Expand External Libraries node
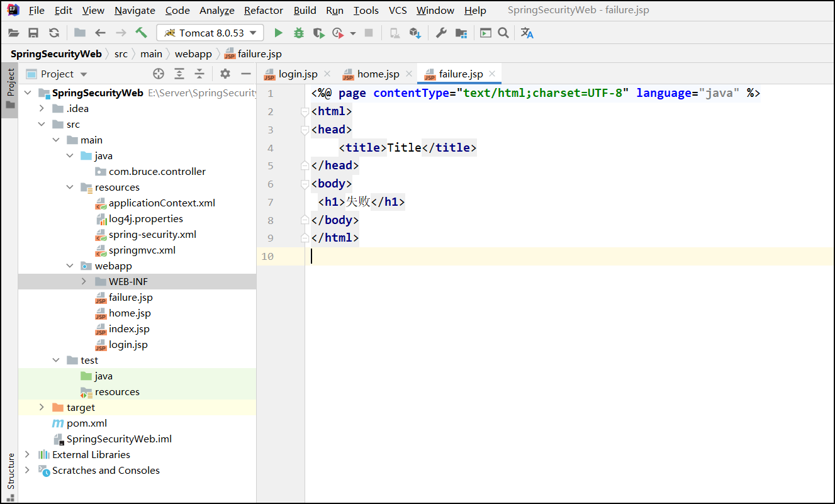The height and width of the screenshot is (504, 835). point(27,455)
